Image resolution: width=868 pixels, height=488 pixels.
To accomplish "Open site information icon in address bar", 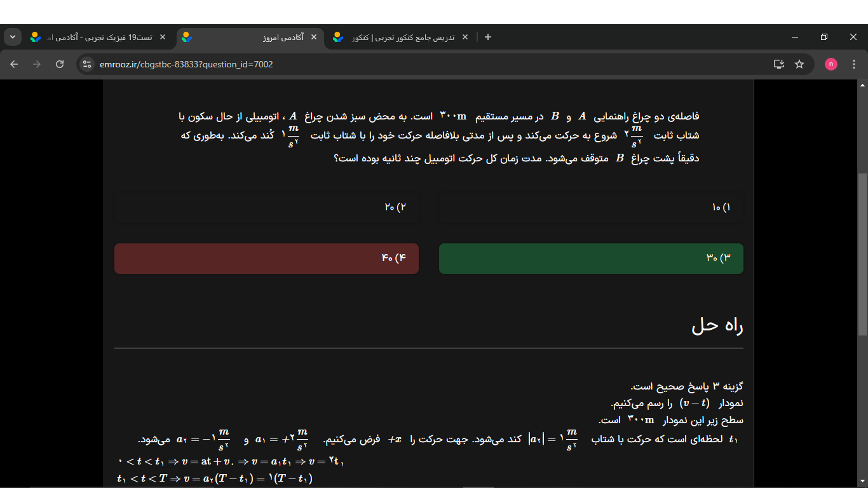I will 88,64.
